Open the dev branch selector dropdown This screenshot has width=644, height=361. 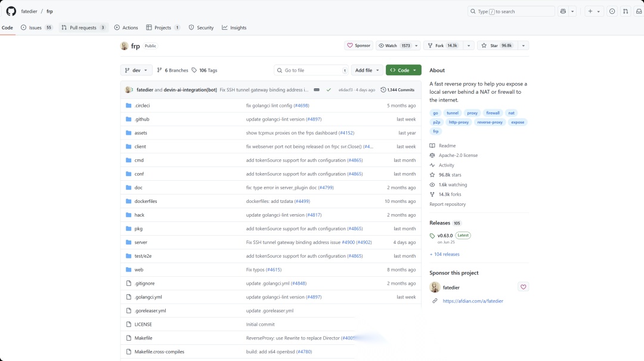tap(136, 70)
